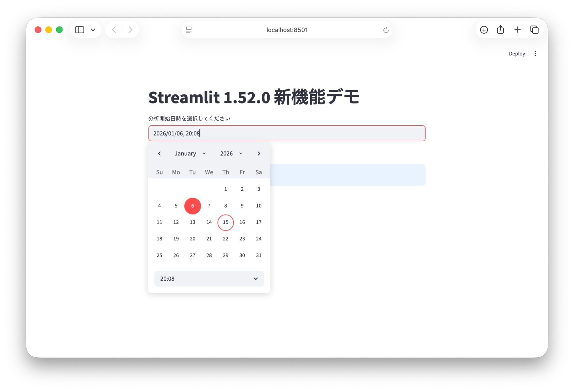Reload the Streamlit app page
The height and width of the screenshot is (392, 574).
click(386, 30)
